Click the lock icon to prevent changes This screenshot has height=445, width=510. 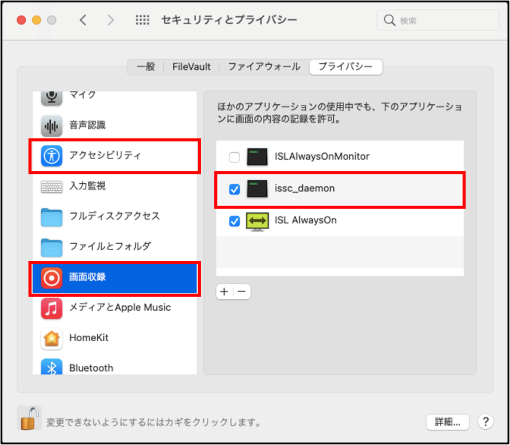29,419
